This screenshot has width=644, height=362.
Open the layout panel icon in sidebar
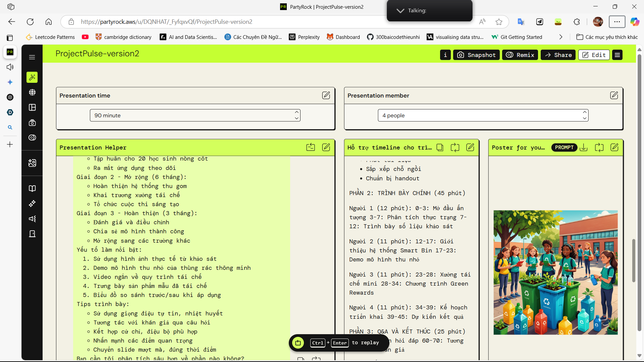point(32,107)
